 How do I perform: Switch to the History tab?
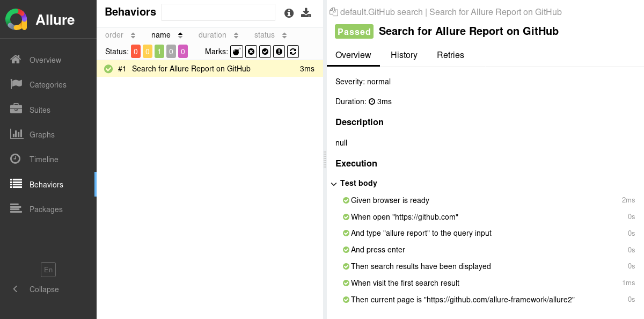tap(404, 55)
